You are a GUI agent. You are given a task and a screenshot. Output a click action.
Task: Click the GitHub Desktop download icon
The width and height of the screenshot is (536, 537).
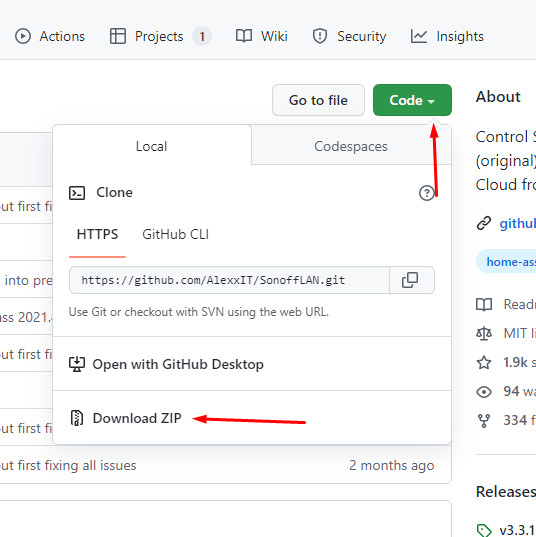tap(77, 364)
